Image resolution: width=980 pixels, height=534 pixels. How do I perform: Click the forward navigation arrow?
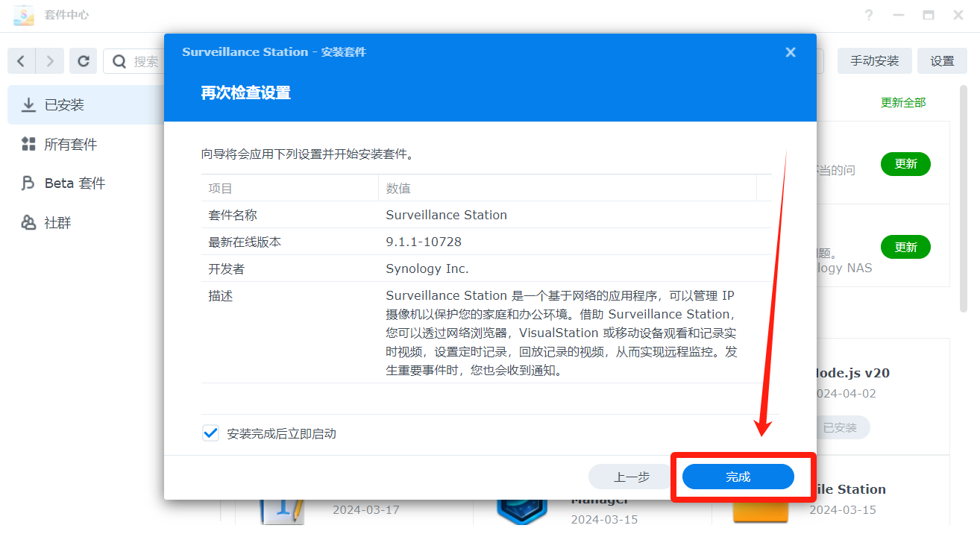(x=50, y=61)
